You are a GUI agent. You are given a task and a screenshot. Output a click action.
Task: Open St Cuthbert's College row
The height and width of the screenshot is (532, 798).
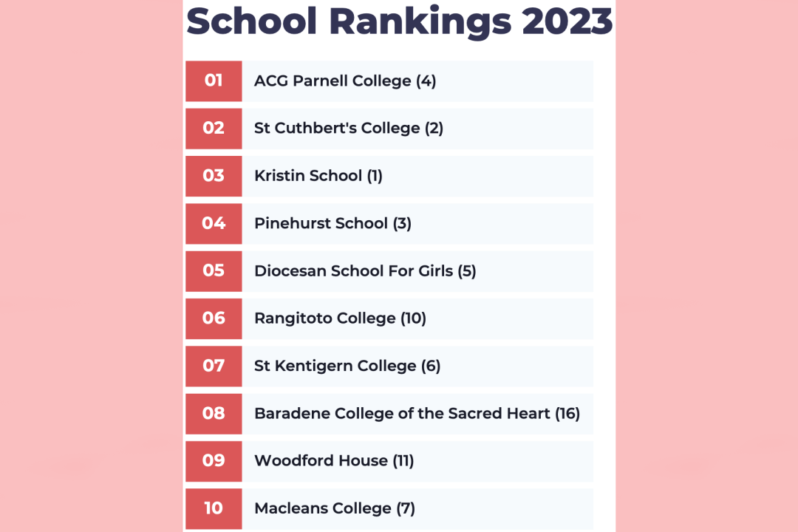pos(349,129)
